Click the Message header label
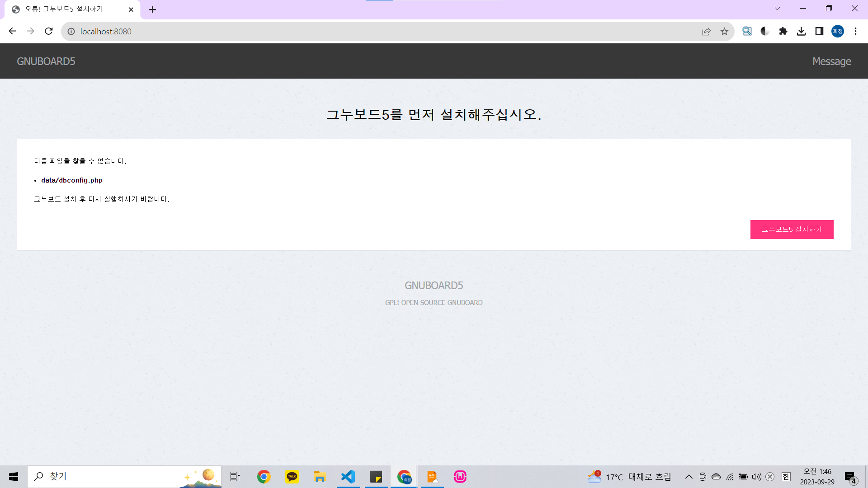The height and width of the screenshot is (488, 868). pyautogui.click(x=831, y=61)
